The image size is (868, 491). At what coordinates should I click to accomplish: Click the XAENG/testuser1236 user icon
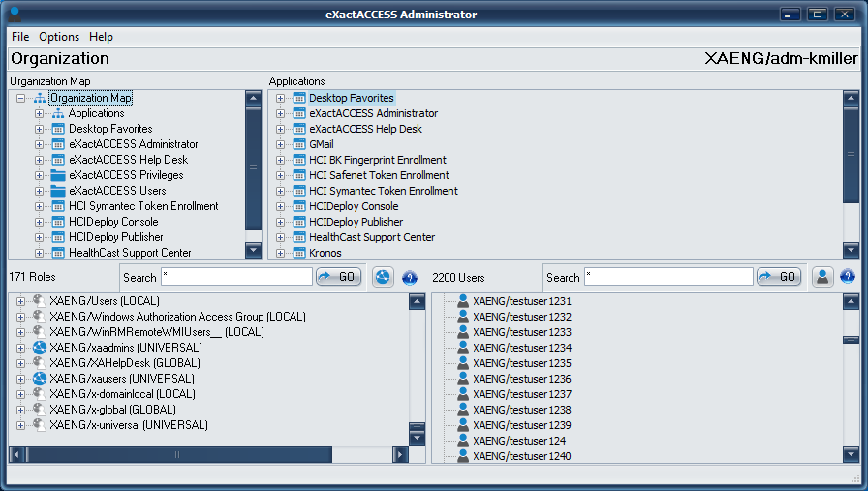click(x=463, y=379)
